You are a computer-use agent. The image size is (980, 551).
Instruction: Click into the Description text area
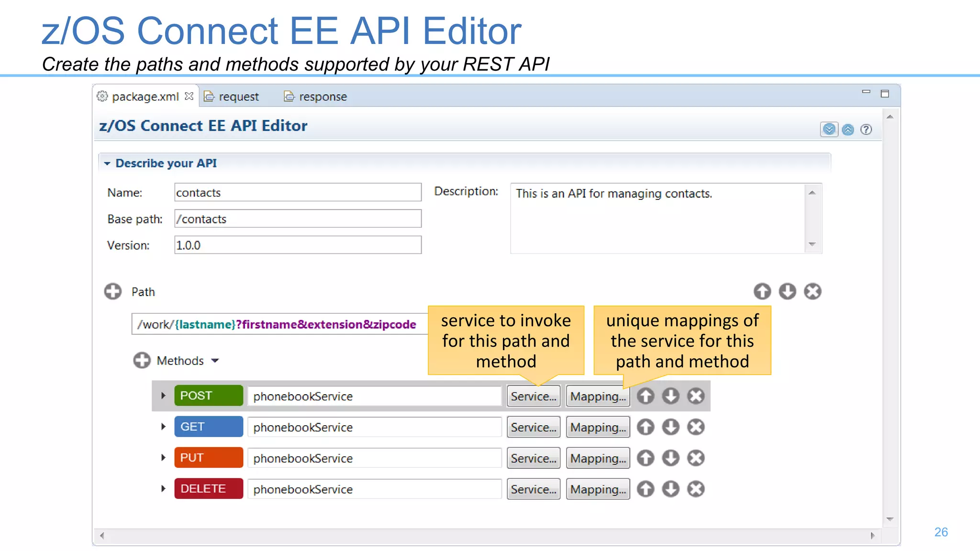658,219
